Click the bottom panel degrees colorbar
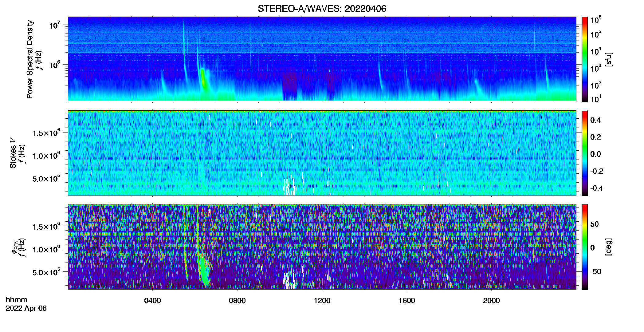Image resolution: width=644 pixels, height=332 pixels. coord(585,247)
